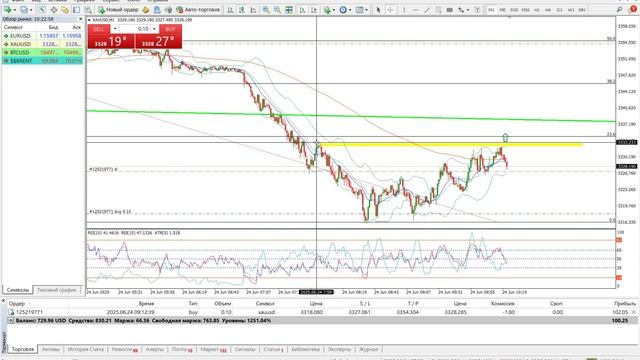The height and width of the screenshot is (360, 640).
Task: Toggle the Terminal panel icon
Action: pos(76,9)
